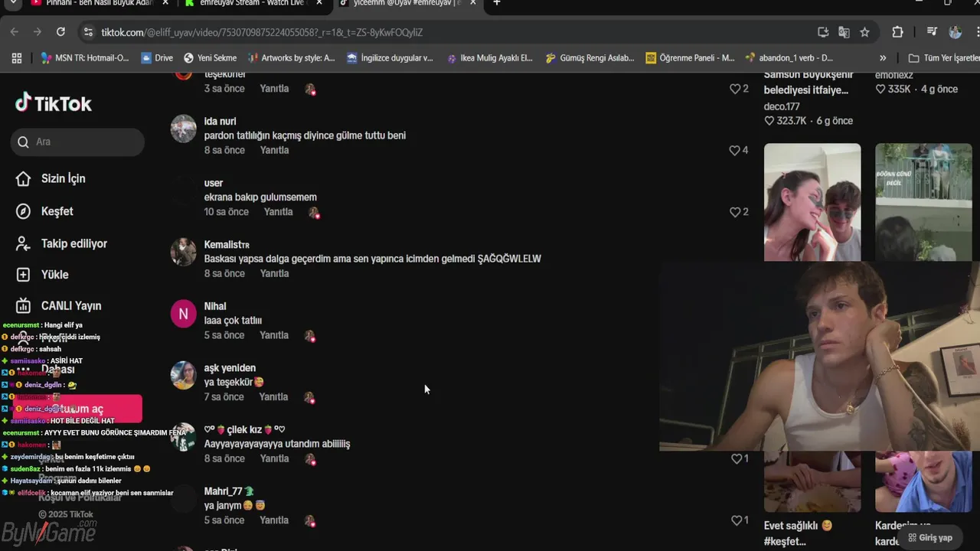Bookmark this page with star icon

click(864, 32)
